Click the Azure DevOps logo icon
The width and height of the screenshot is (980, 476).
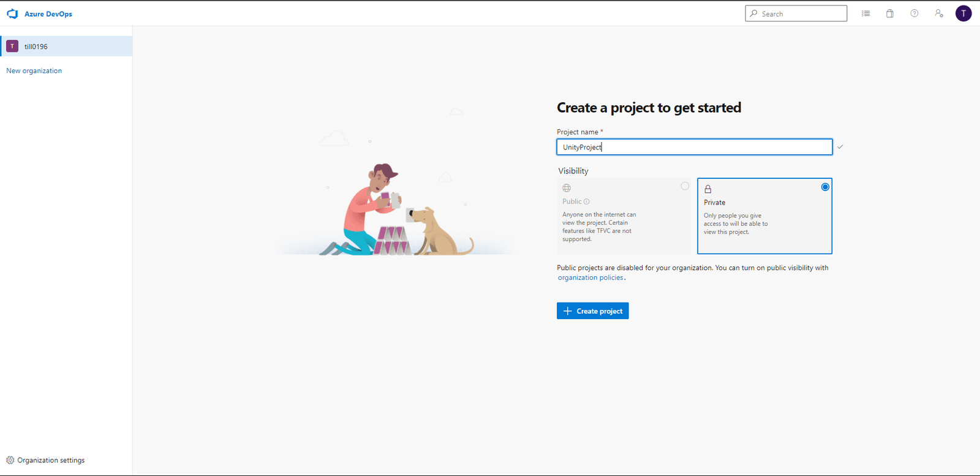(12, 13)
